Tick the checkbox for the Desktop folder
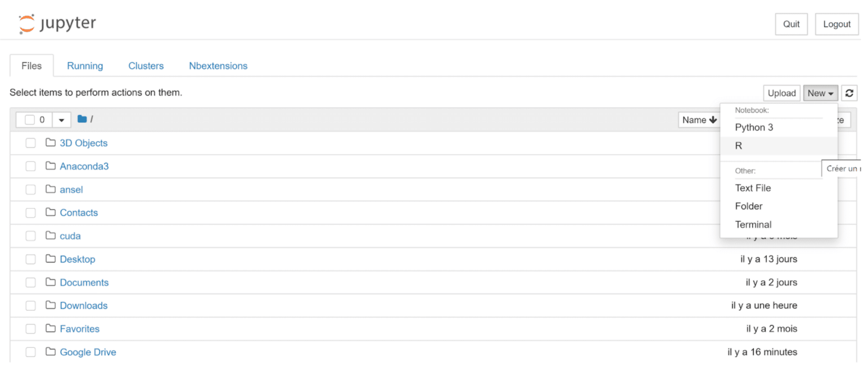The image size is (868, 371). (31, 259)
